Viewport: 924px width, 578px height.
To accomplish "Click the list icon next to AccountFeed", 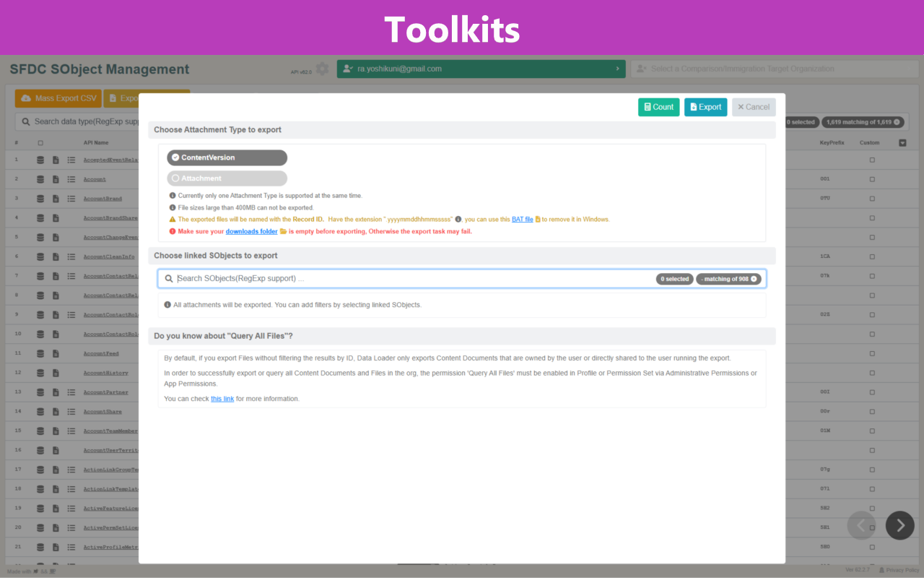I will [71, 353].
